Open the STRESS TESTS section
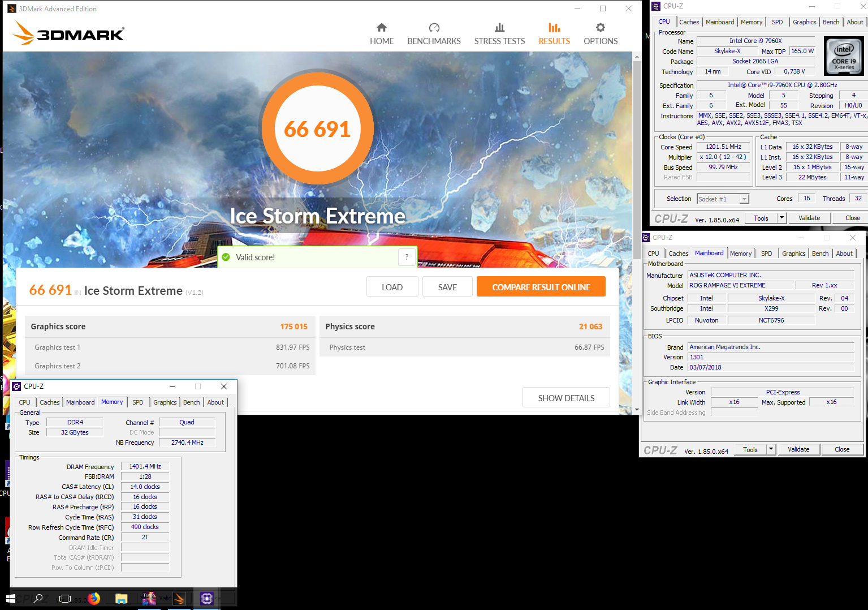 point(499,34)
